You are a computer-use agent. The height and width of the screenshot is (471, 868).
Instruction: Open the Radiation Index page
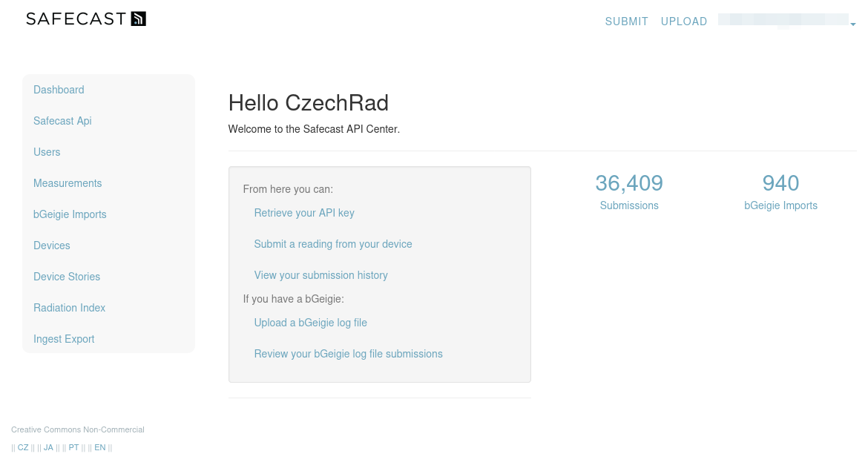coord(69,308)
